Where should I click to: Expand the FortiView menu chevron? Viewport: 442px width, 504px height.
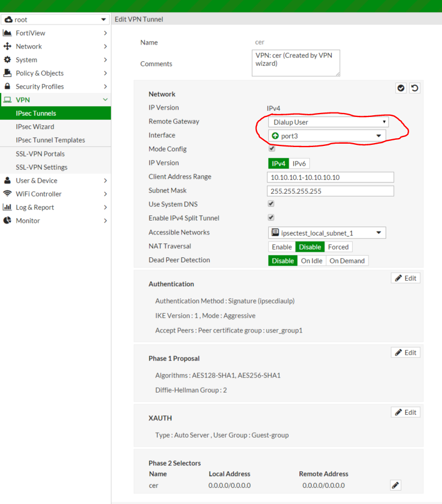(105, 33)
